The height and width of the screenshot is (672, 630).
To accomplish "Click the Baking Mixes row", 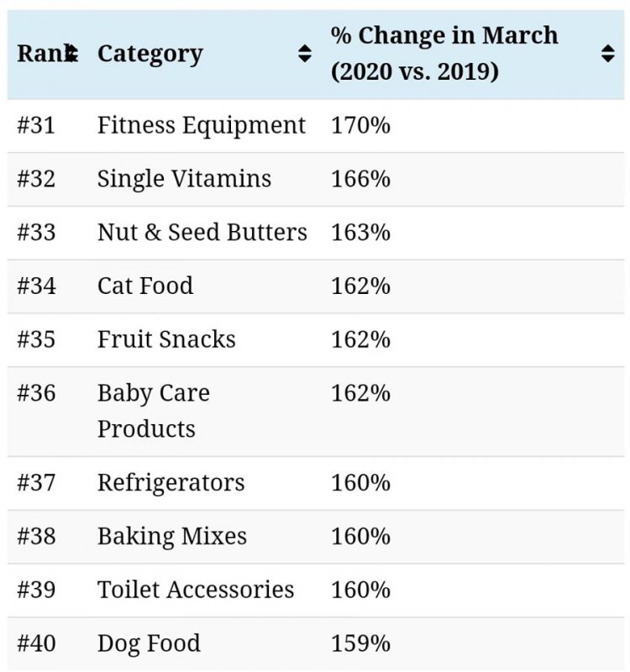I will pos(172,537).
